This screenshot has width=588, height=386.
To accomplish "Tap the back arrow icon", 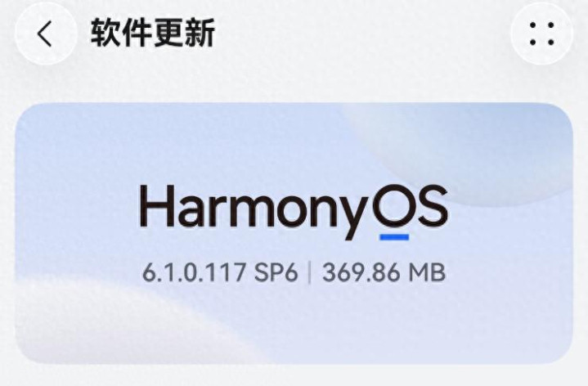I will coord(46,34).
